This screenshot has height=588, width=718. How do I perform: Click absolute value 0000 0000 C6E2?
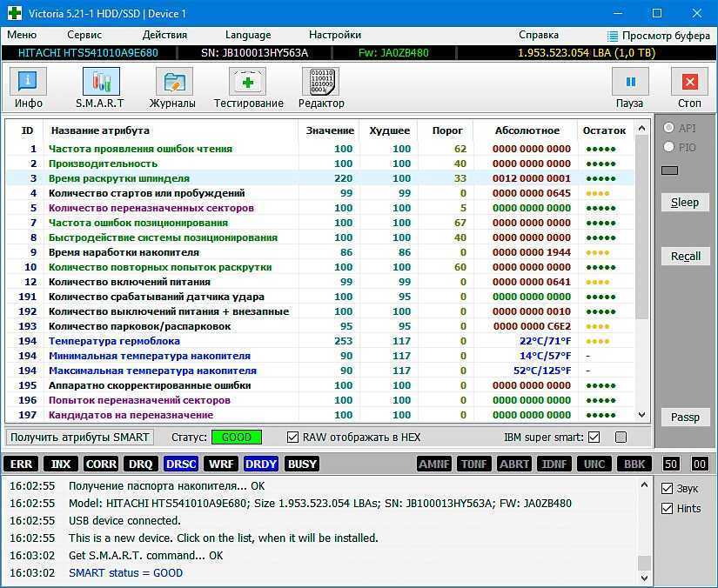532,326
